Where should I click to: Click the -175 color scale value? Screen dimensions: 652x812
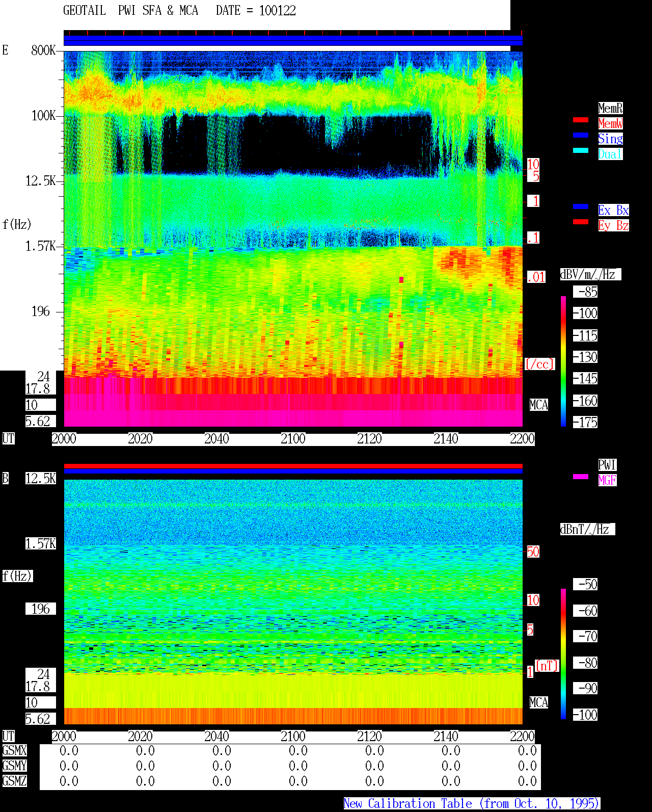[585, 423]
